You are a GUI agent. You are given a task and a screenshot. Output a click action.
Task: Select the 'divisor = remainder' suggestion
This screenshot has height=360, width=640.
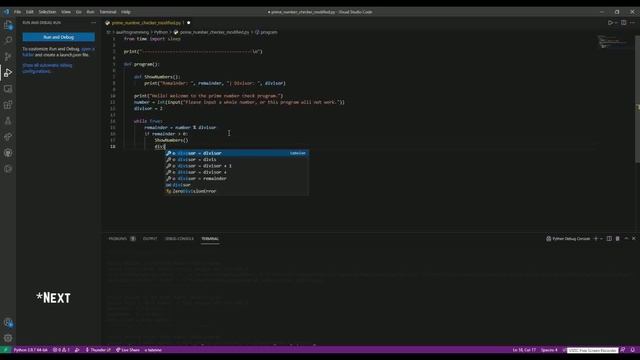[x=237, y=178]
